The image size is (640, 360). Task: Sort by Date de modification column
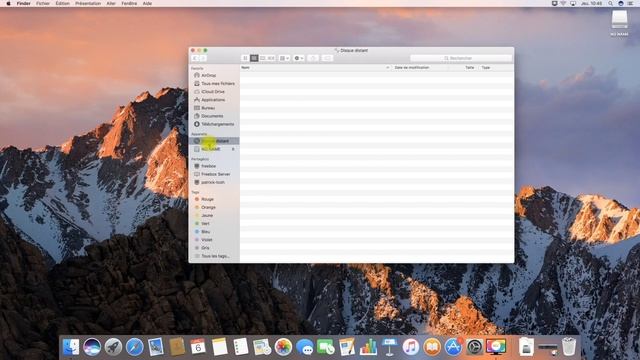[x=412, y=67]
